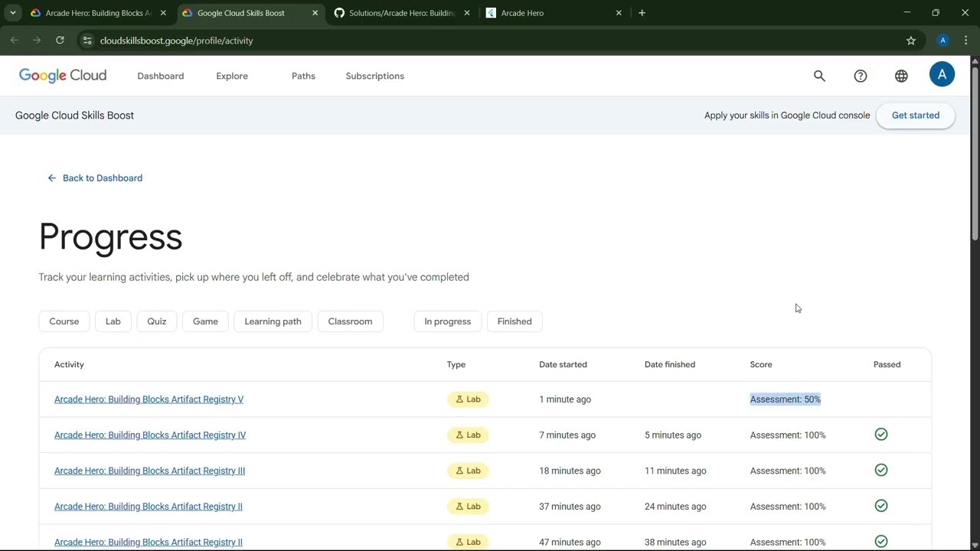Click the Passed column header
The width and height of the screenshot is (980, 551).
click(887, 364)
